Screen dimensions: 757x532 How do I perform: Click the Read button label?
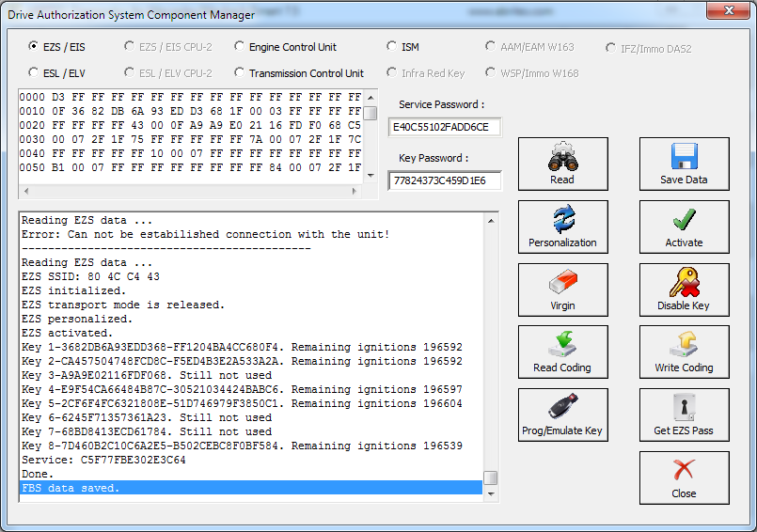point(562,180)
